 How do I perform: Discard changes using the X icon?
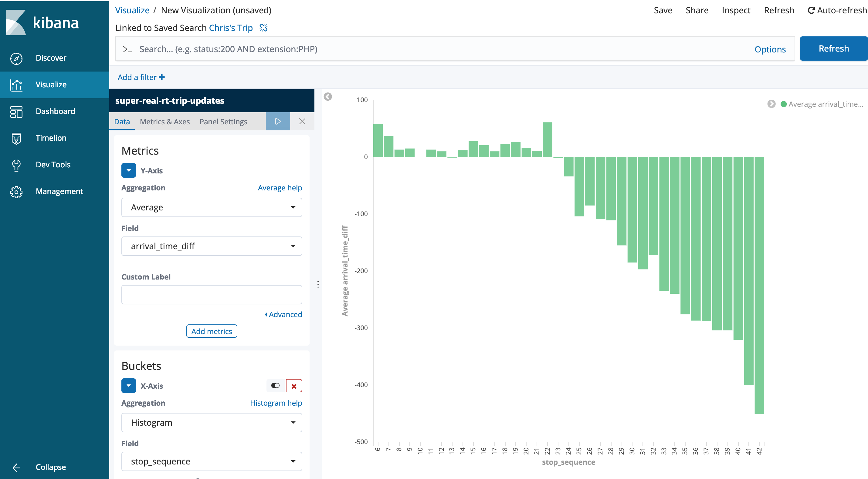[302, 121]
